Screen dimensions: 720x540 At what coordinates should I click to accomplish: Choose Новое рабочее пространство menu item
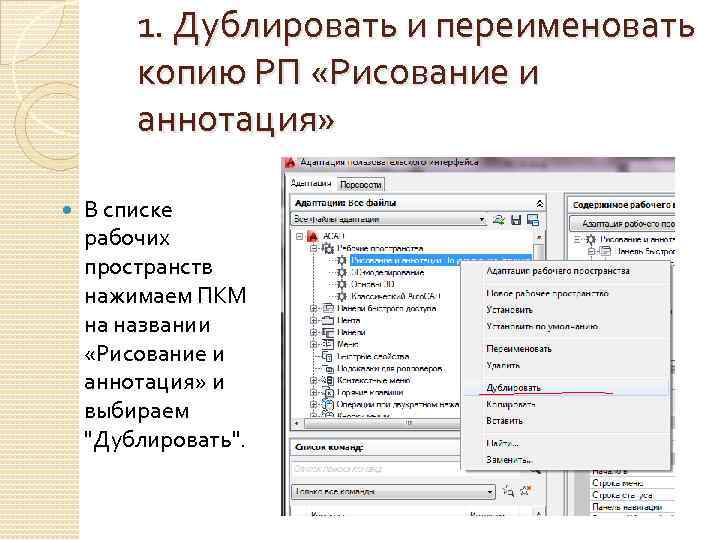pos(547,293)
